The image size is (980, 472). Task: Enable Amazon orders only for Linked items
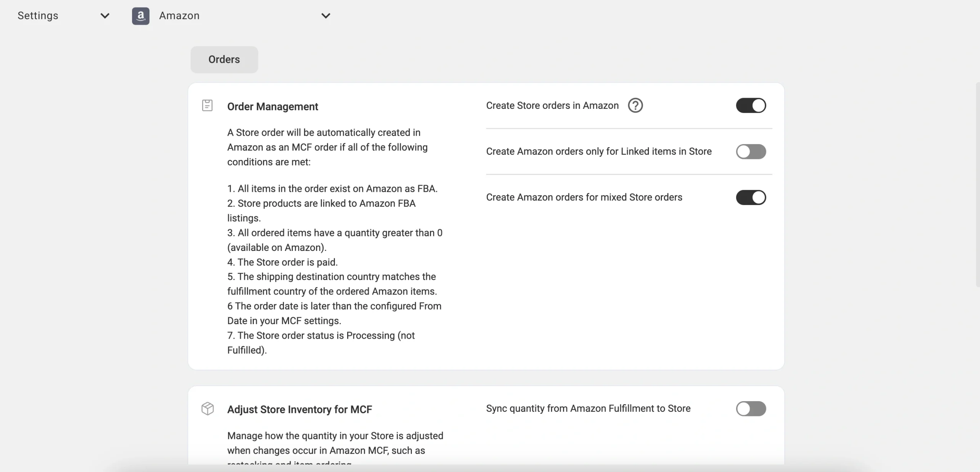pyautogui.click(x=751, y=151)
